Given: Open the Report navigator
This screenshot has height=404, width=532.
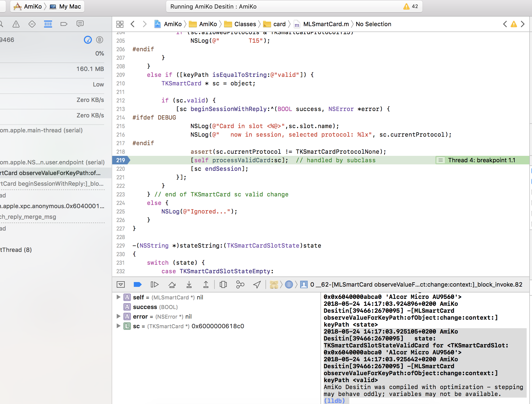Looking at the screenshot, I should click(80, 24).
